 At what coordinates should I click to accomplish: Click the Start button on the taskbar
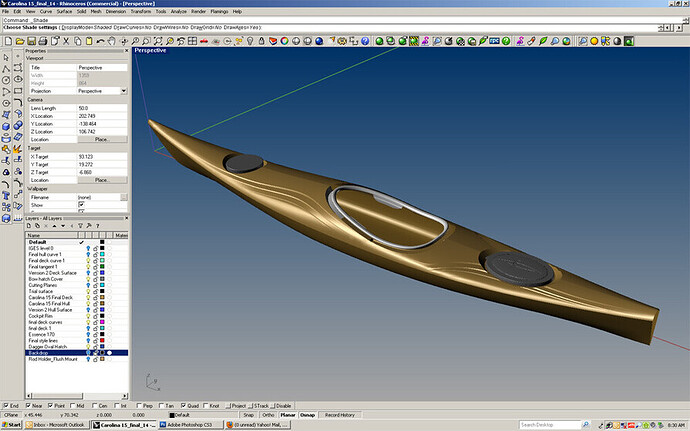[11, 425]
